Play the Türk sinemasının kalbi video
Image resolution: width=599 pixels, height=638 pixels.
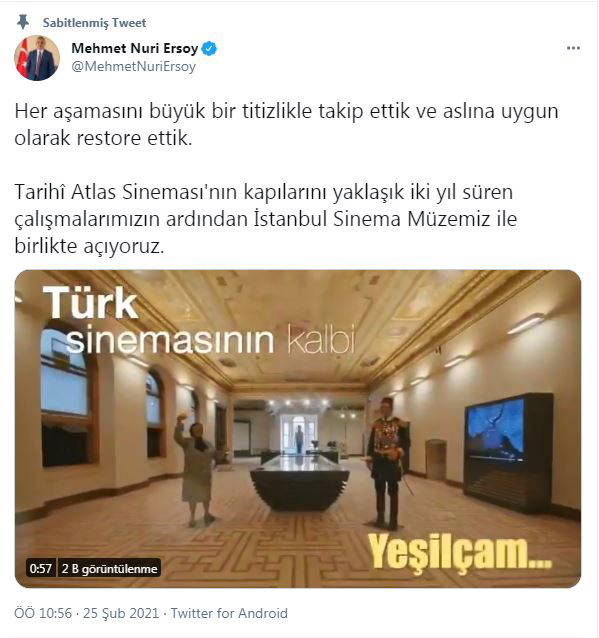click(x=298, y=428)
